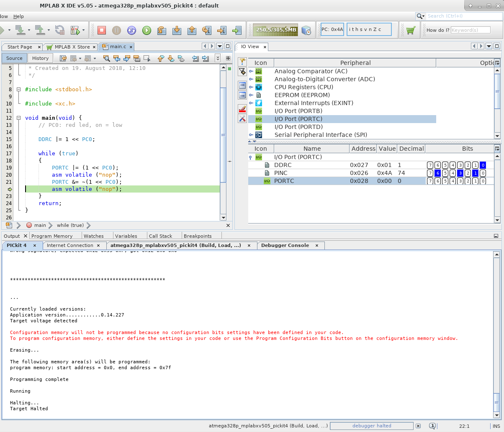Image resolution: width=504 pixels, height=432 pixels.
Task: Expand Analog-to-Digital Converter (ADC) node
Action: pyautogui.click(x=251, y=79)
